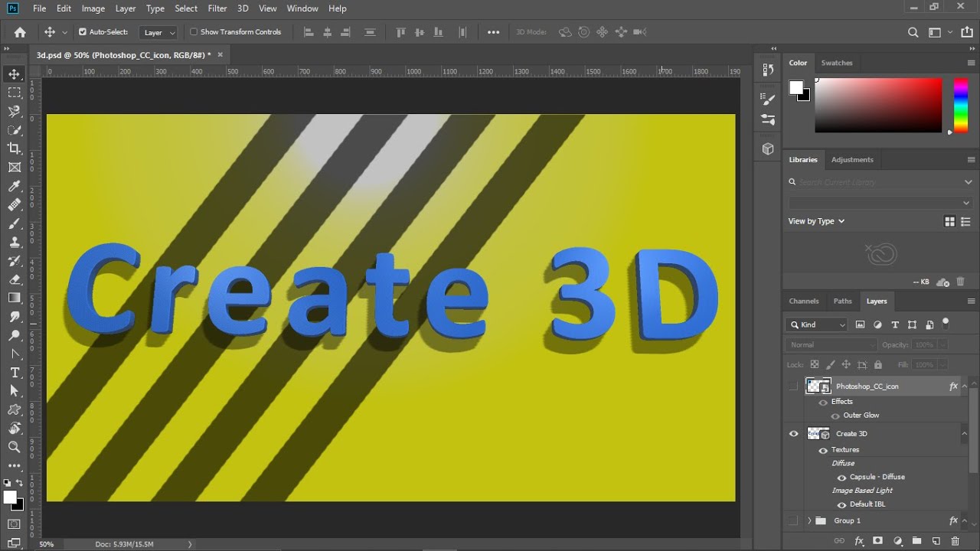Image resolution: width=980 pixels, height=551 pixels.
Task: Switch to the Adjustments tab
Action: tap(852, 159)
